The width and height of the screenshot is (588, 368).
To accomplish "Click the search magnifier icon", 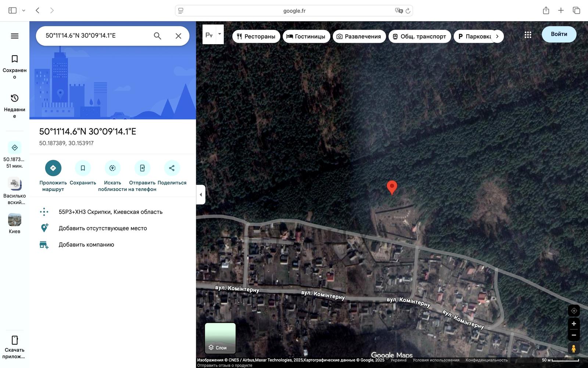I will point(157,36).
